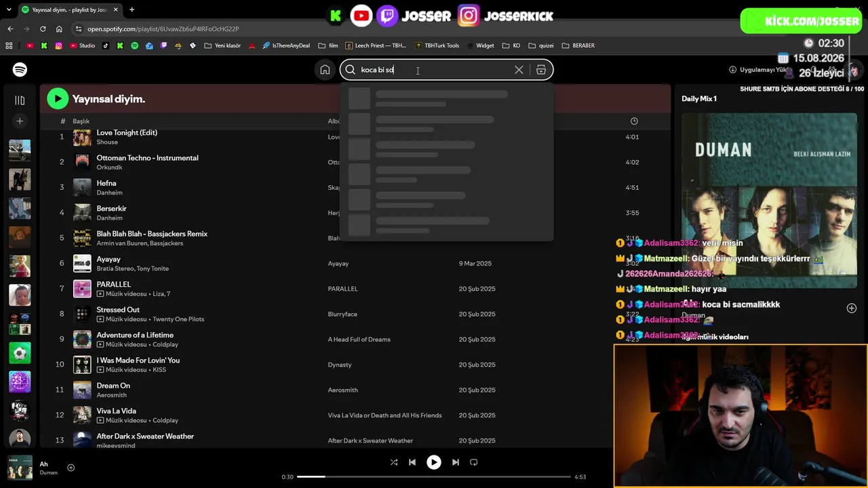Skip to the previous track
This screenshot has height=488, width=868.
coord(412,462)
